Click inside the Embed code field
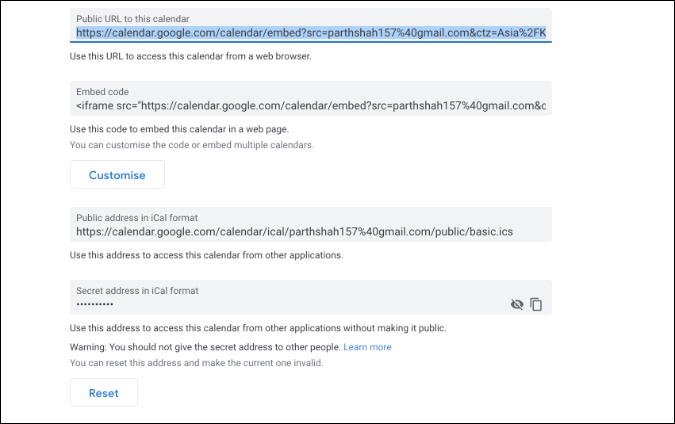 (x=311, y=99)
